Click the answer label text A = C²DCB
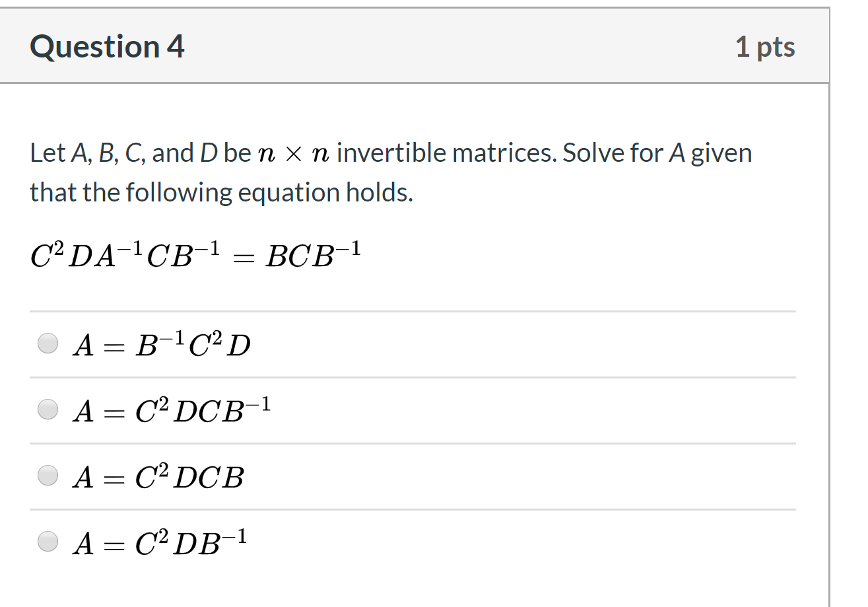Screen dimensions: 868x607 (158, 476)
